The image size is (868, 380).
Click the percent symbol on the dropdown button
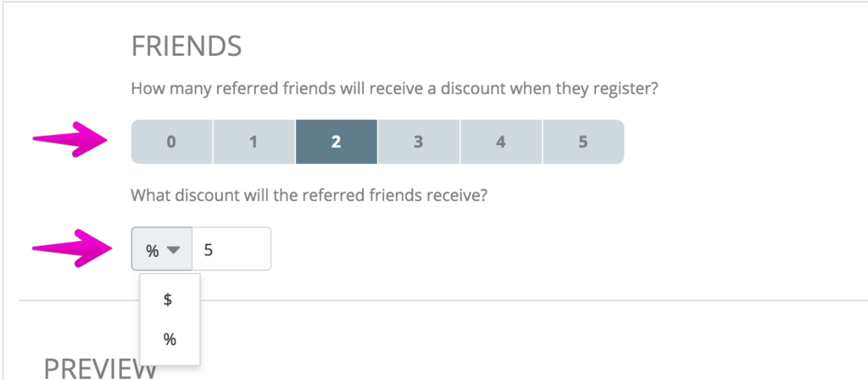click(153, 250)
